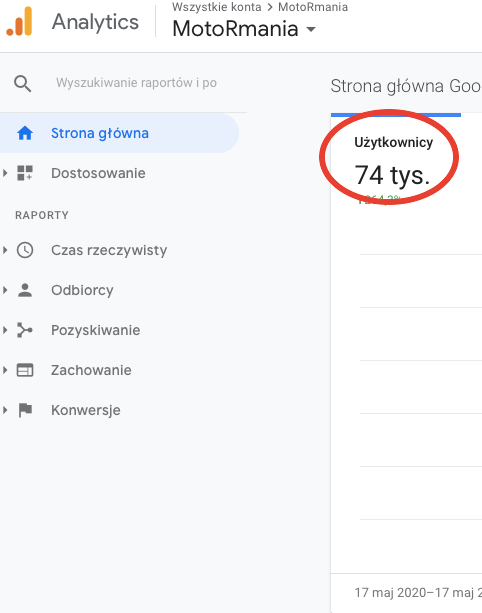Viewport: 482px width, 613px height.
Task: Focus the Wyszukiwanie raportów search field
Action: (x=136, y=83)
